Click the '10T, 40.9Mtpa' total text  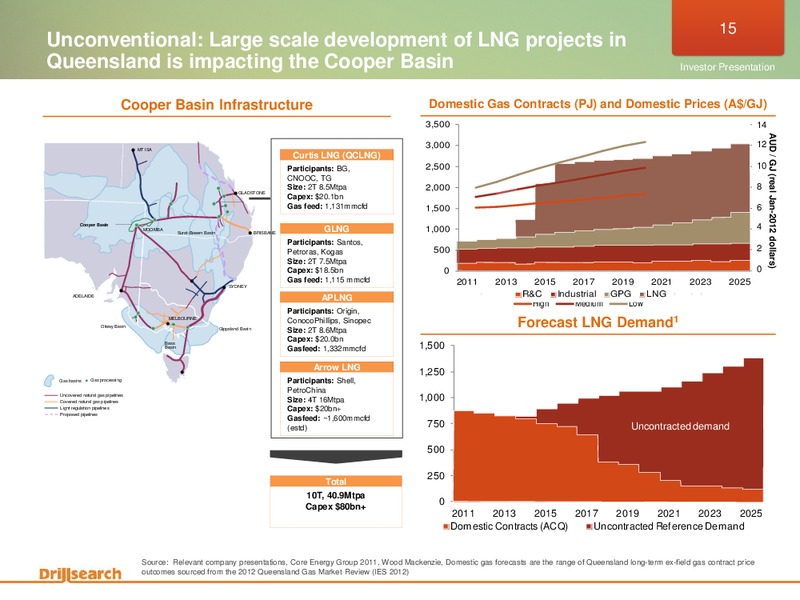pyautogui.click(x=336, y=495)
